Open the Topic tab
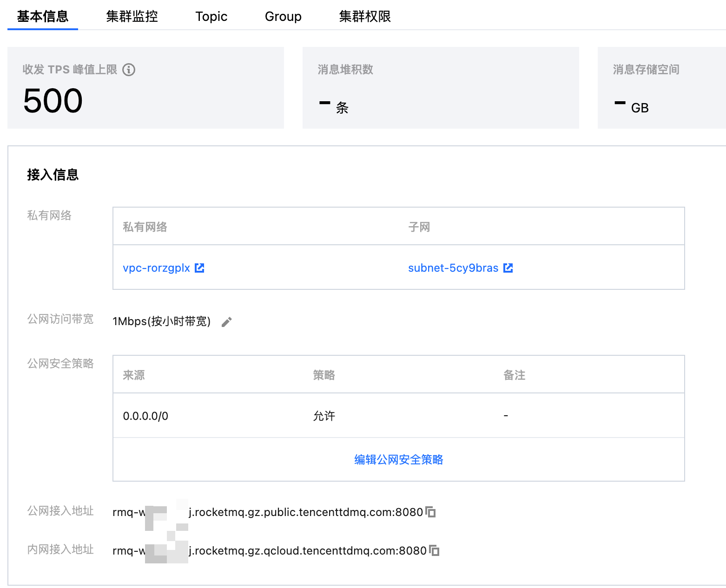The image size is (726, 588). point(211,17)
